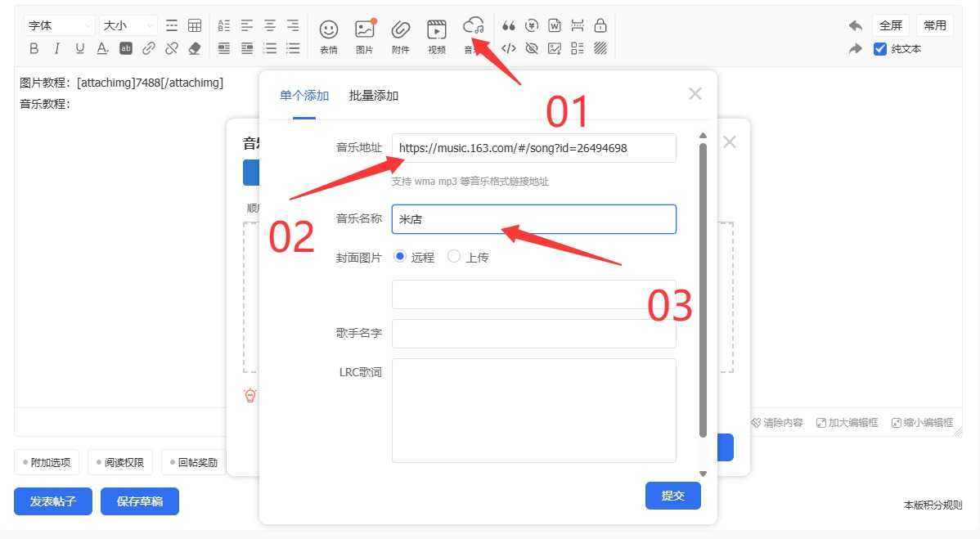Insert an unordered bullet list
Viewport: 980px width, 539px height.
point(293,49)
